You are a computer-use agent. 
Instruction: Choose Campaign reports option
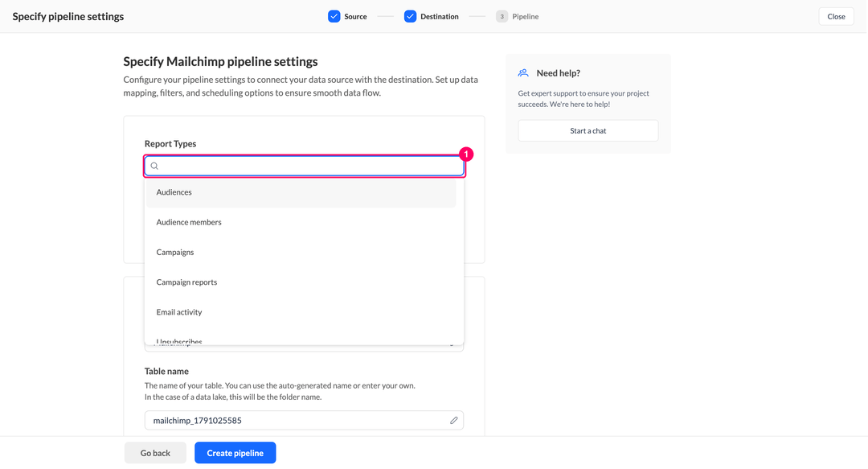coord(301,282)
